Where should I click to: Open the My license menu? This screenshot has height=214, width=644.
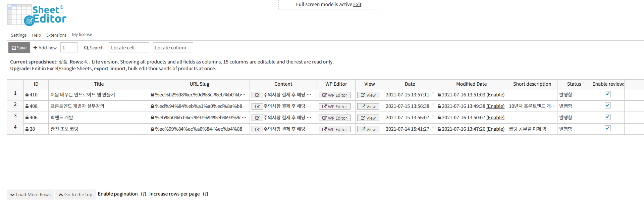click(82, 34)
